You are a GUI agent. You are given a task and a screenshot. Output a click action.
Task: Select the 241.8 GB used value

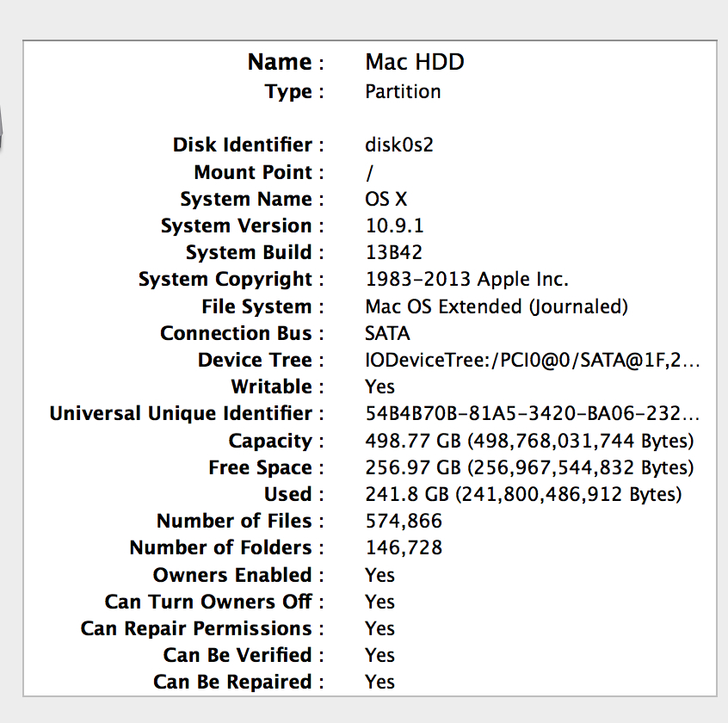(x=523, y=494)
